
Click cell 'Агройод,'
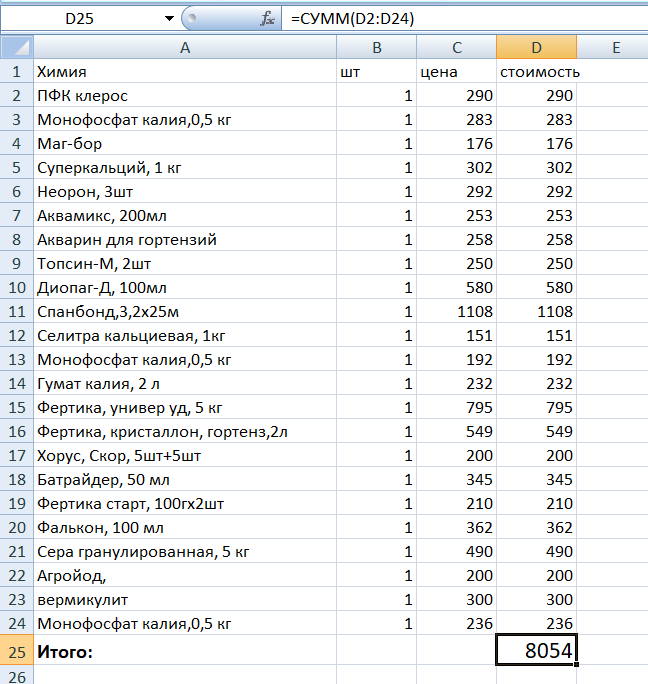coord(185,575)
